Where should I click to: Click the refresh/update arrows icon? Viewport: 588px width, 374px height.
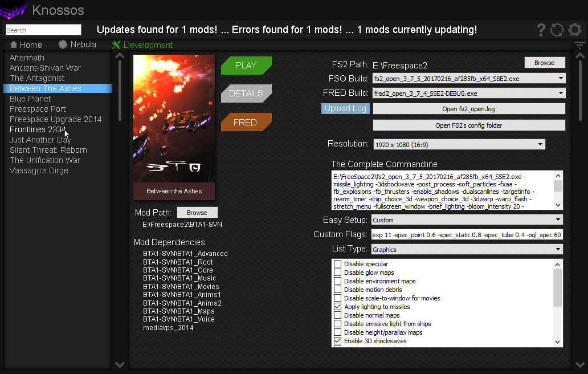point(557,30)
